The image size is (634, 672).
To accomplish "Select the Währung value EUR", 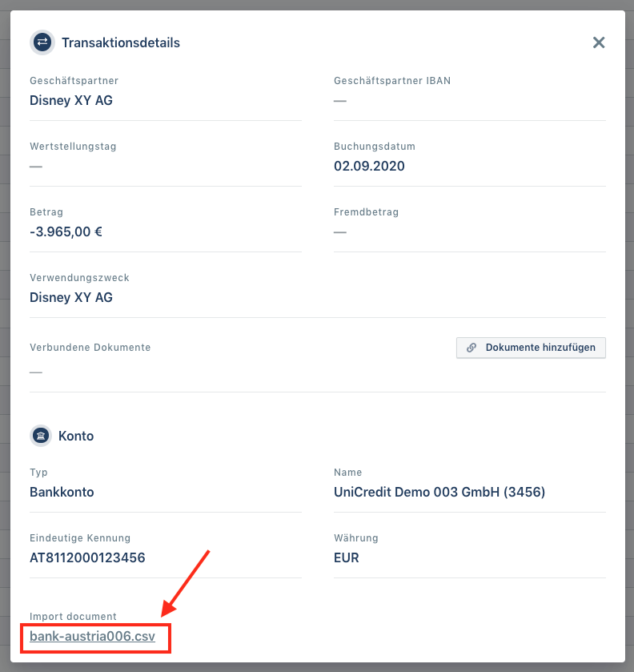I will click(x=346, y=557).
